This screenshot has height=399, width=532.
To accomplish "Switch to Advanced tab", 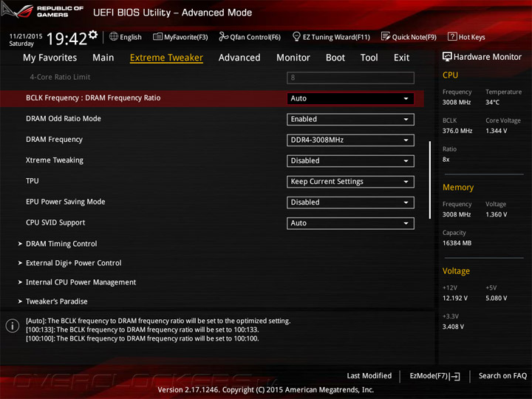I will point(239,58).
